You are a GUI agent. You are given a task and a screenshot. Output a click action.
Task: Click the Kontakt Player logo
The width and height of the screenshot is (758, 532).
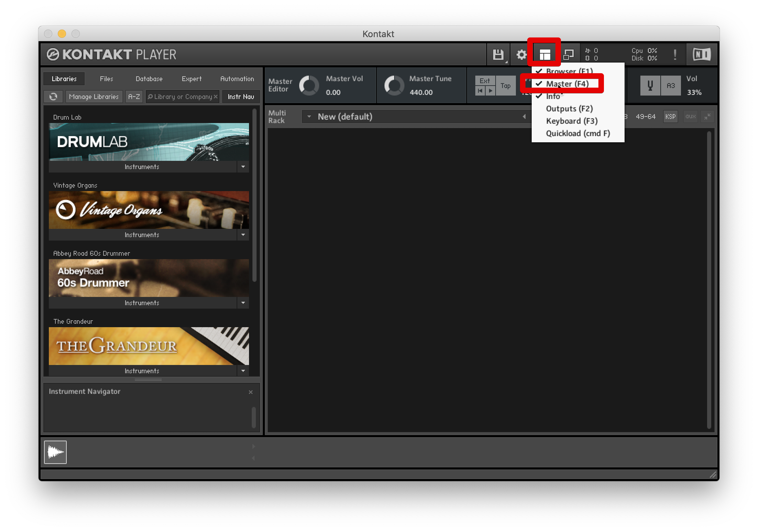tap(111, 54)
